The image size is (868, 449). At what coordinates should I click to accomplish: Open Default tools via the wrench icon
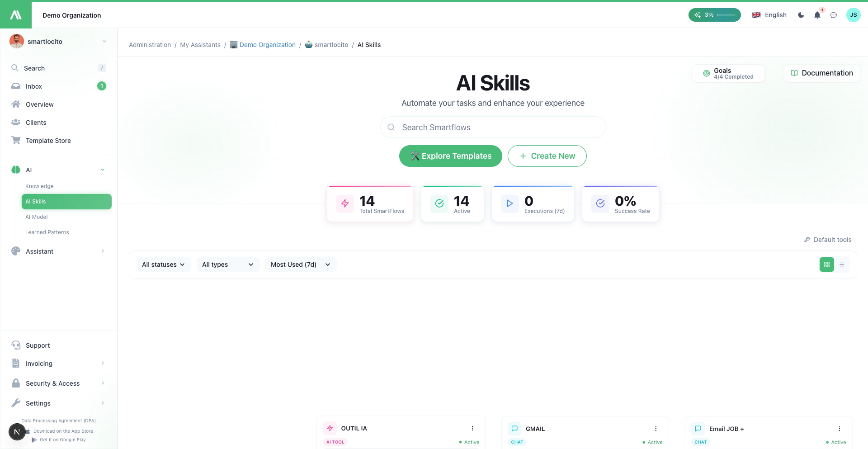808,239
